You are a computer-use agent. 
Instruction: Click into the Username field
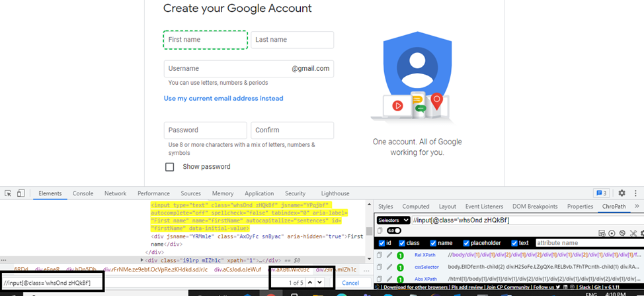coord(249,69)
